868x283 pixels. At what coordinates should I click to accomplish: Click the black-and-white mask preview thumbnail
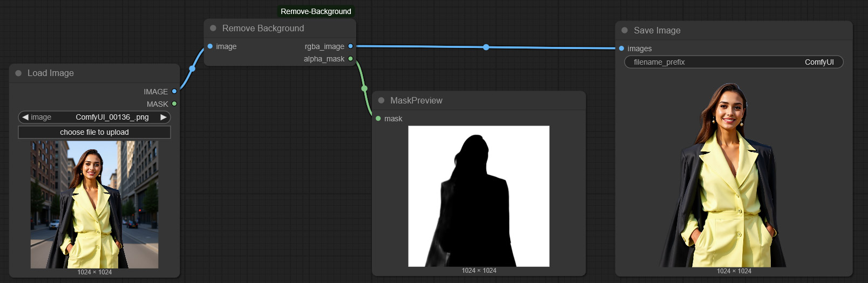click(x=478, y=196)
